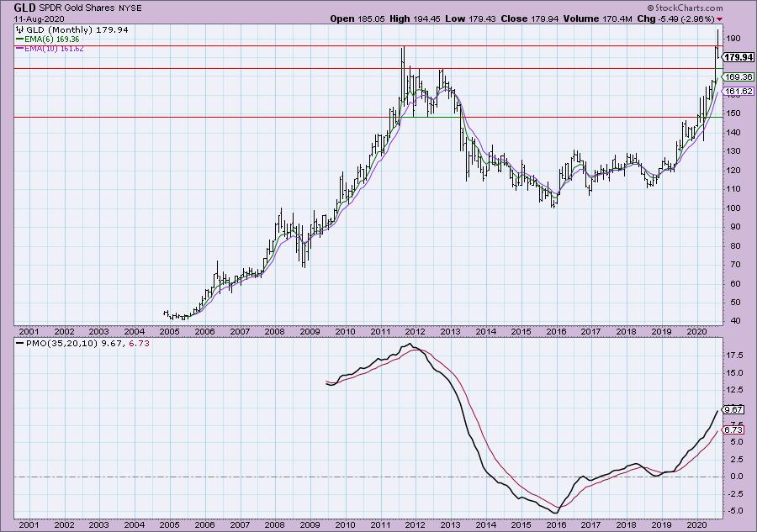Click the 17.5 PMO axis label
757x532 pixels.
734,356
